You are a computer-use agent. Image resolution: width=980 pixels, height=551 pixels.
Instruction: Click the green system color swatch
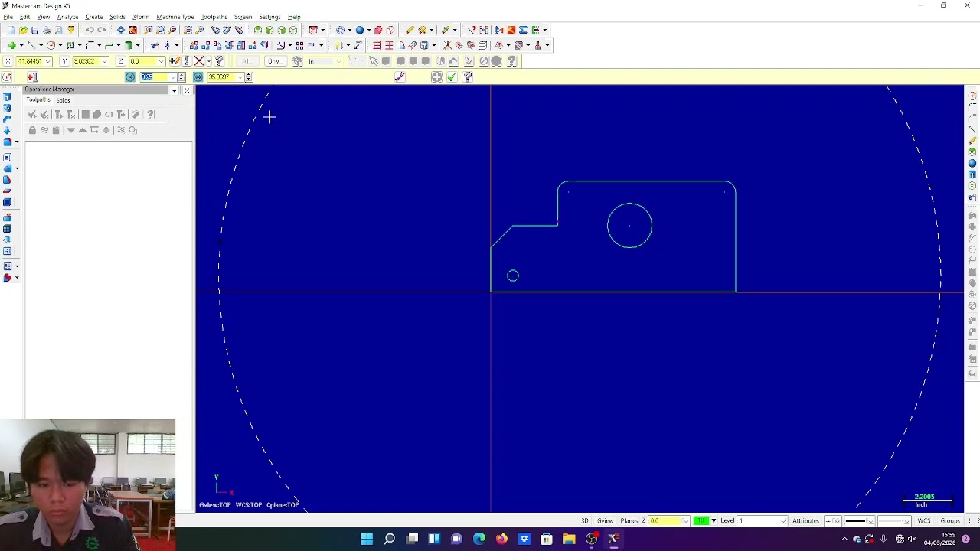[x=701, y=520]
